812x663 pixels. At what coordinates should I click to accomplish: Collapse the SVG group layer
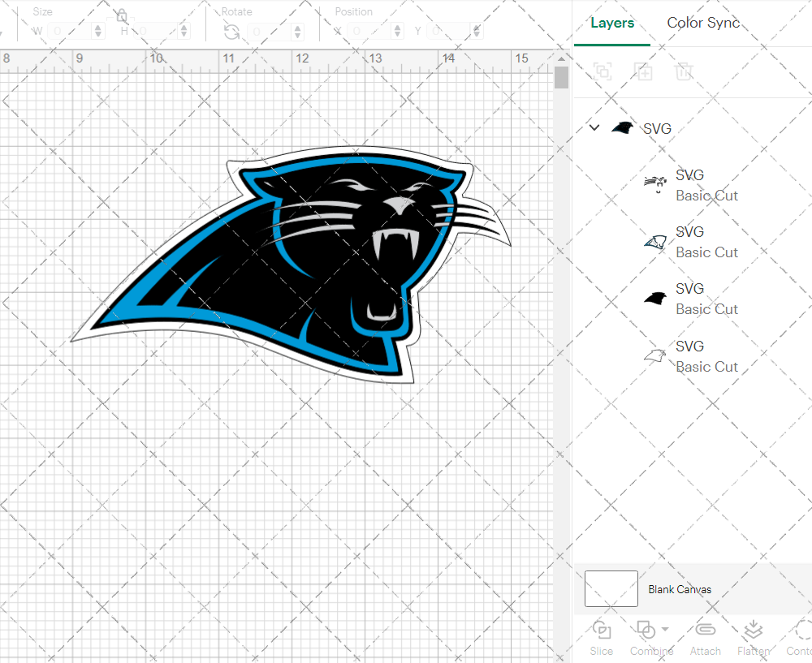click(x=594, y=127)
